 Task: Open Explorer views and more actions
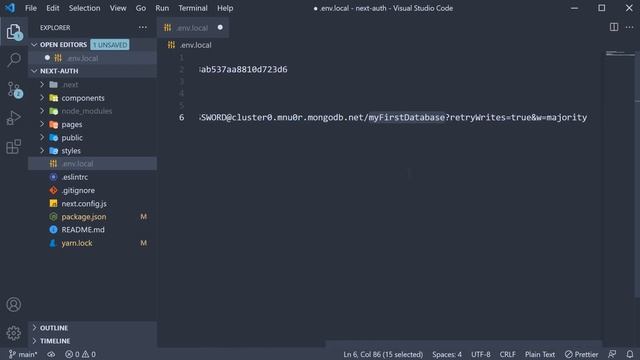[x=142, y=27]
